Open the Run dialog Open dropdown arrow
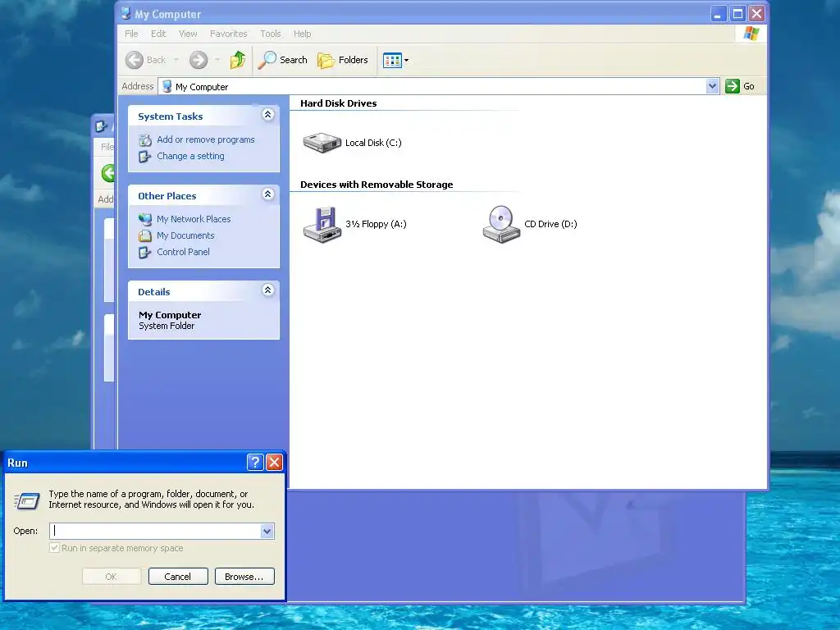 point(267,532)
